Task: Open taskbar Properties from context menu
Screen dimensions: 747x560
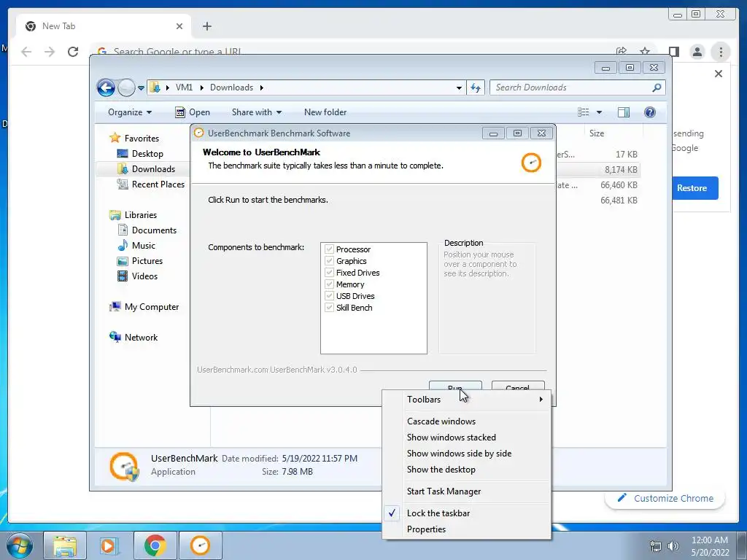Action: coord(467,529)
